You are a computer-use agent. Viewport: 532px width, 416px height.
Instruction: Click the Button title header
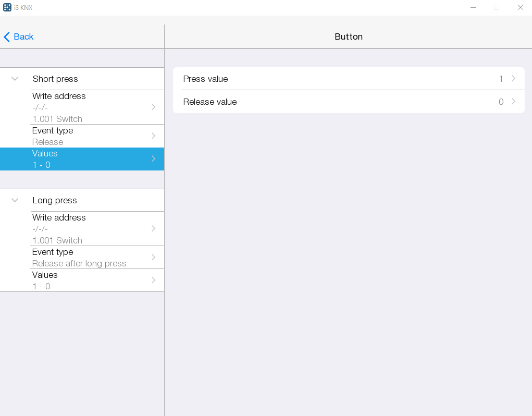click(349, 36)
